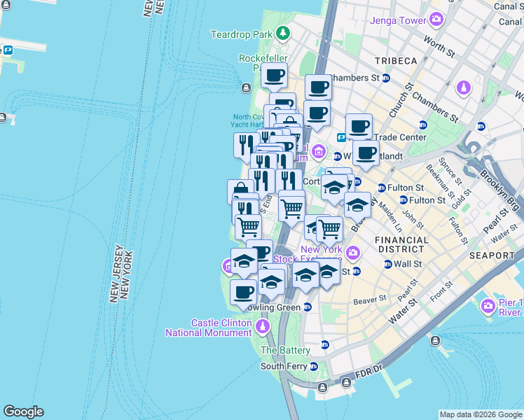
Task: Click the Church St road label
Action: [x=401, y=100]
